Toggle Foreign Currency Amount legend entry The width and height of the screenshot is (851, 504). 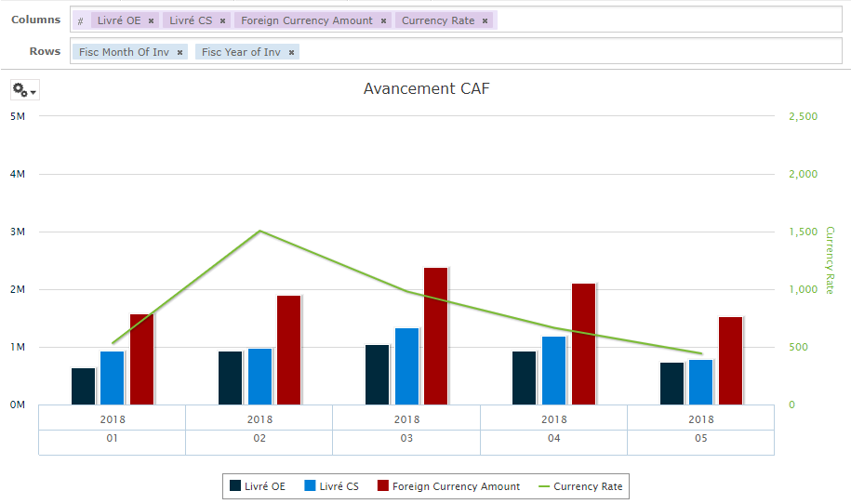[449, 486]
